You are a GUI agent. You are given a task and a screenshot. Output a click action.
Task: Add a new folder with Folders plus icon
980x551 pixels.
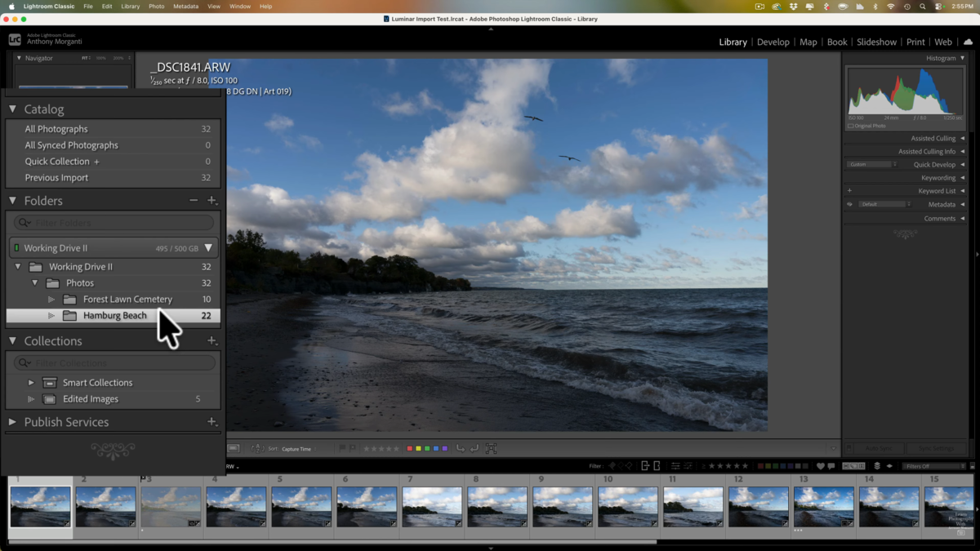click(x=212, y=200)
